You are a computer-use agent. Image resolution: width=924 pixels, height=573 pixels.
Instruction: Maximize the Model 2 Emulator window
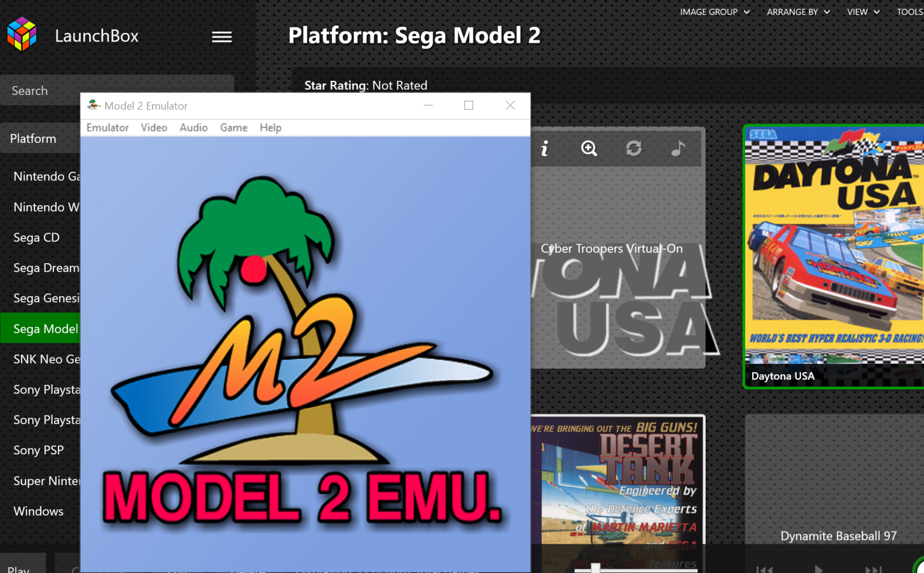pyautogui.click(x=468, y=105)
